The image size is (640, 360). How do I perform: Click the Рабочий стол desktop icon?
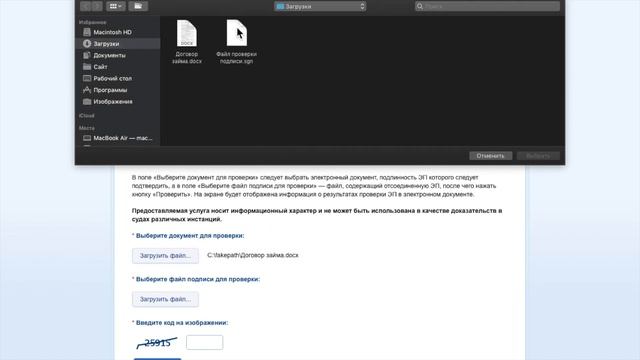point(87,78)
